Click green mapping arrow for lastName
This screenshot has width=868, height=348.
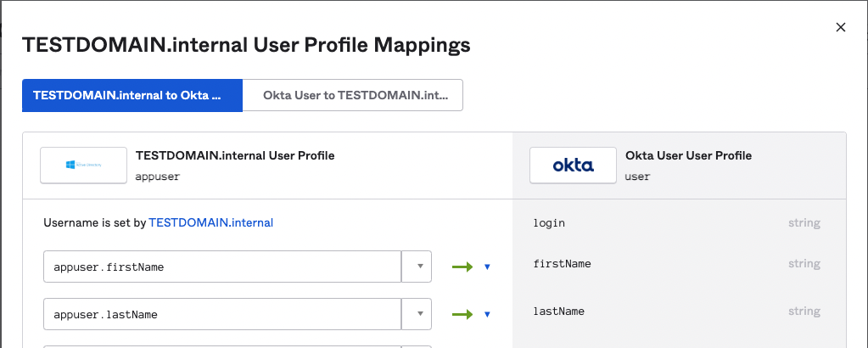[462, 314]
